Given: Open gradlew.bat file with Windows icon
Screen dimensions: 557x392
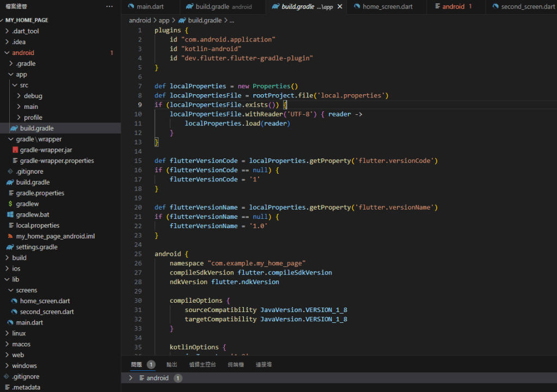Looking at the screenshot, I should click(33, 215).
